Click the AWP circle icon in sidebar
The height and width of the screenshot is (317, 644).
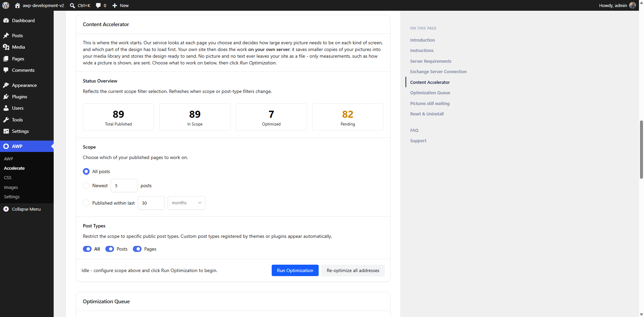6,146
